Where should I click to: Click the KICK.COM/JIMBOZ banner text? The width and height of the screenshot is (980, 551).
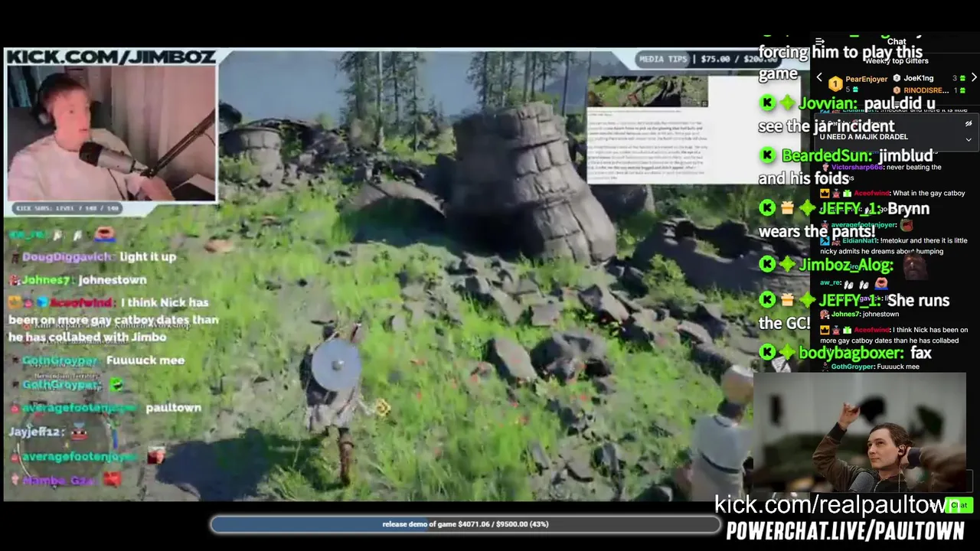111,57
